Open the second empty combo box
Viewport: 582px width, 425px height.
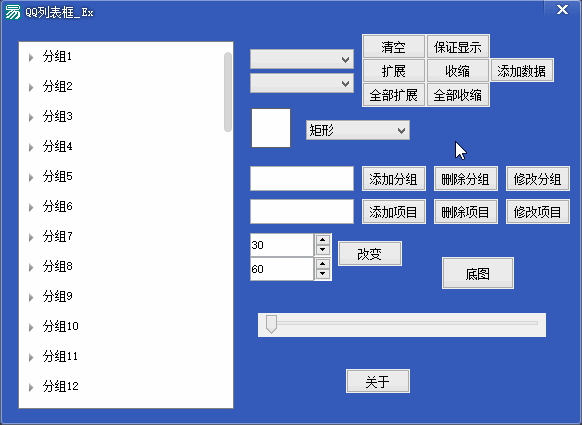point(302,83)
